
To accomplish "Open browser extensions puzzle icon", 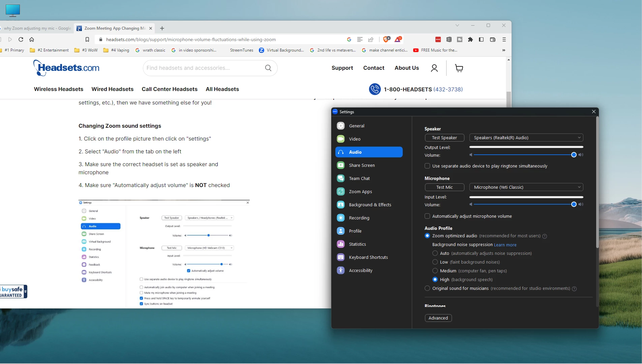I will pos(470,39).
